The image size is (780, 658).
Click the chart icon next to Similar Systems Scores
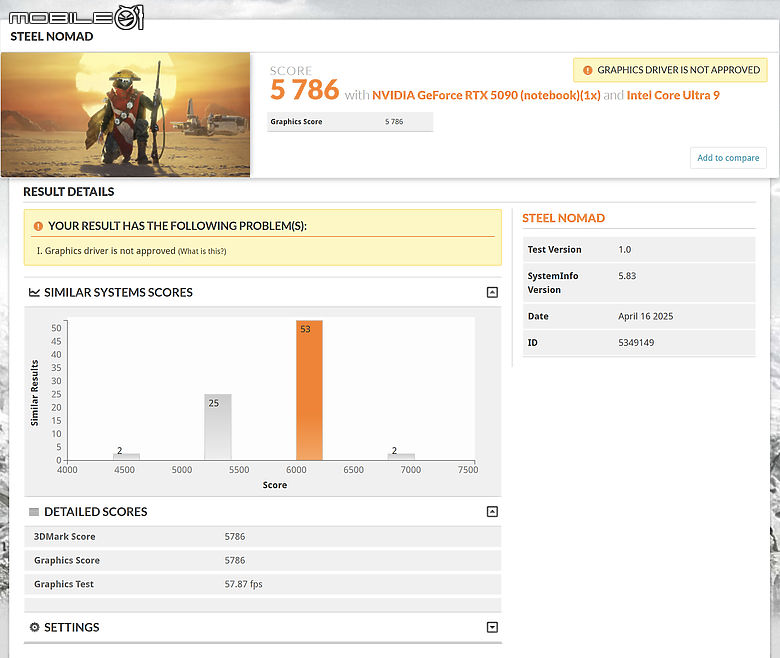(34, 292)
